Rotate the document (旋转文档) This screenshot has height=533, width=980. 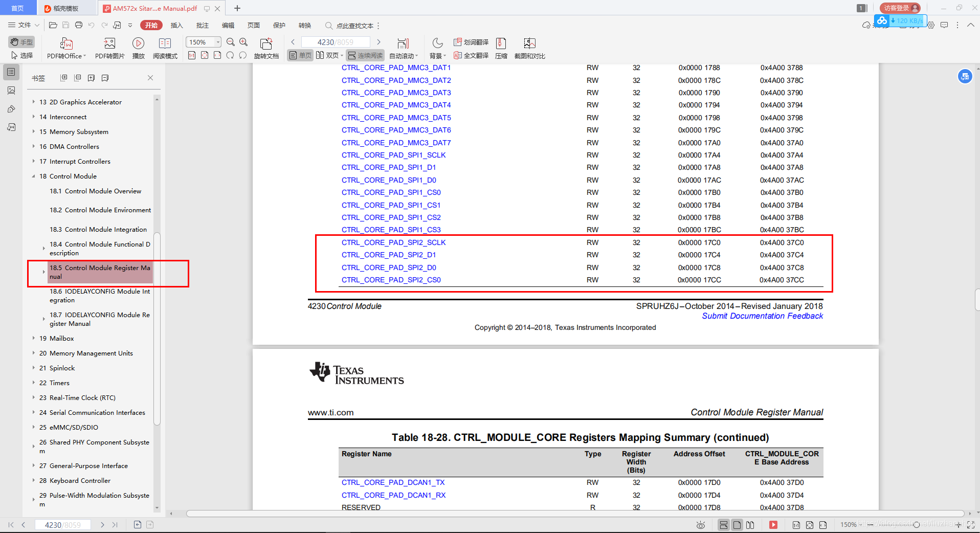[266, 48]
